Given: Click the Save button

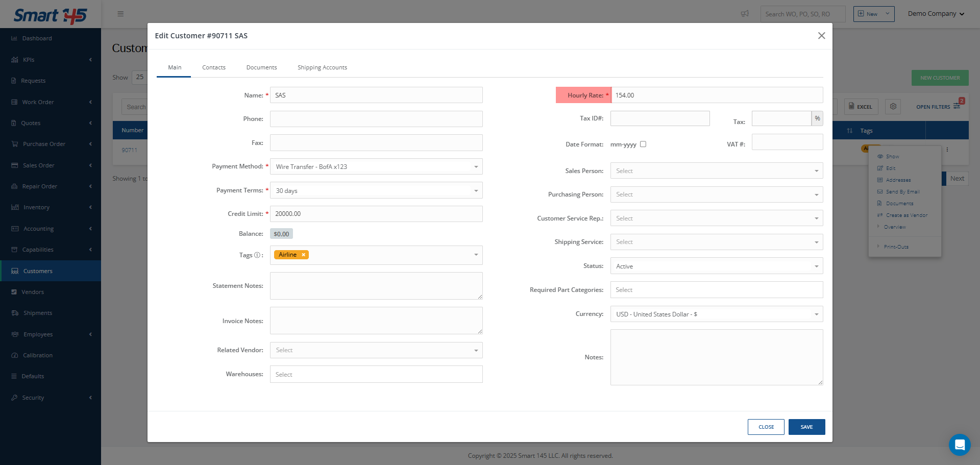Looking at the screenshot, I should (806, 427).
